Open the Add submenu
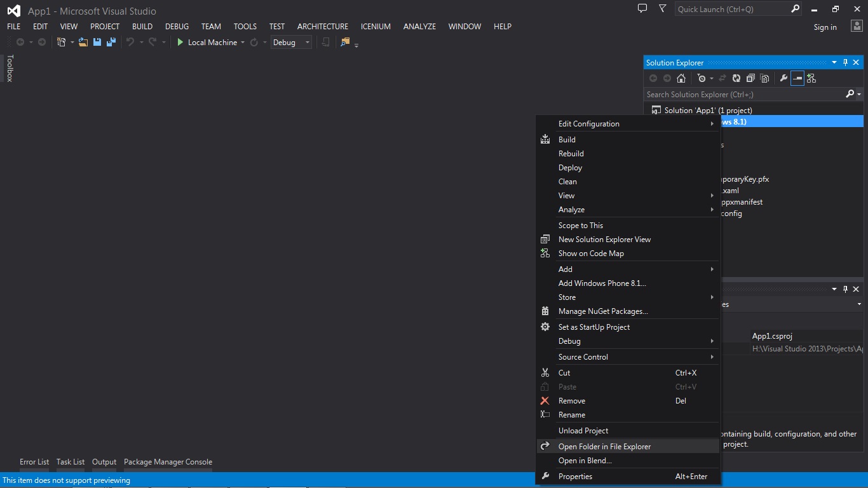Screen dimensions: 868x488 [x=628, y=269]
